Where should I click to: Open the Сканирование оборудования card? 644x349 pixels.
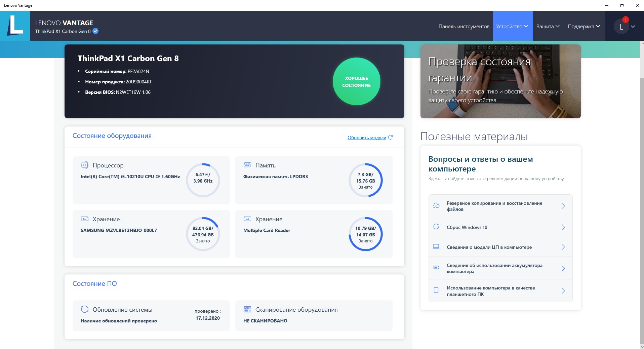(x=314, y=316)
